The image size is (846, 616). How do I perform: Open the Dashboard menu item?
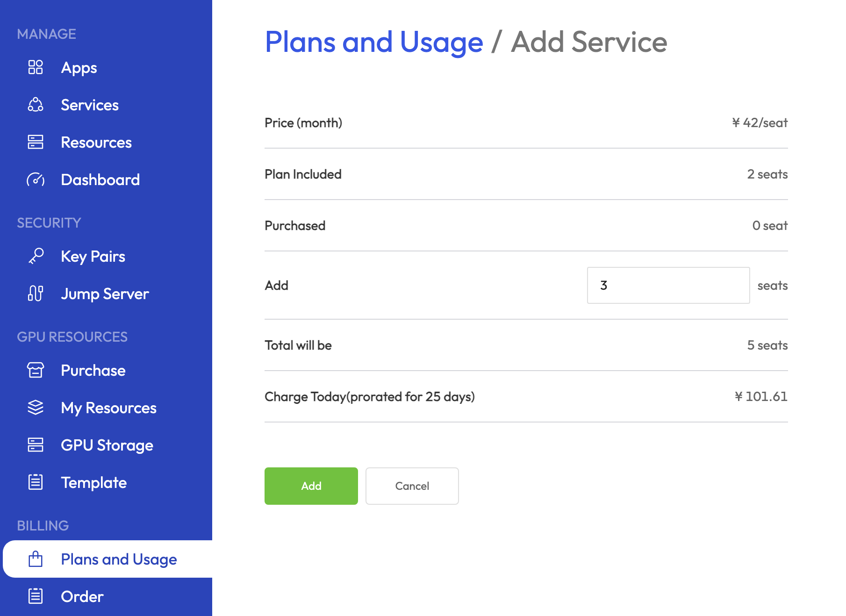pos(100,179)
